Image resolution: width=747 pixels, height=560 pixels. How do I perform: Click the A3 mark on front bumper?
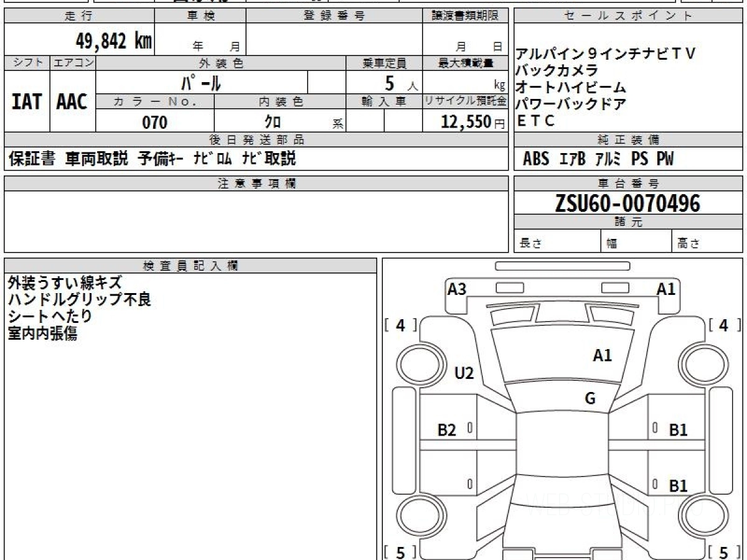pos(457,289)
